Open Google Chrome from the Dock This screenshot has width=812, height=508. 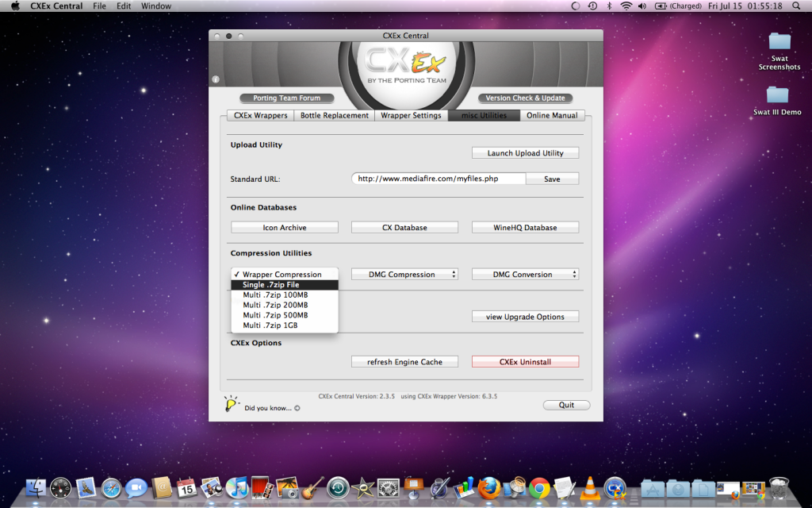539,488
